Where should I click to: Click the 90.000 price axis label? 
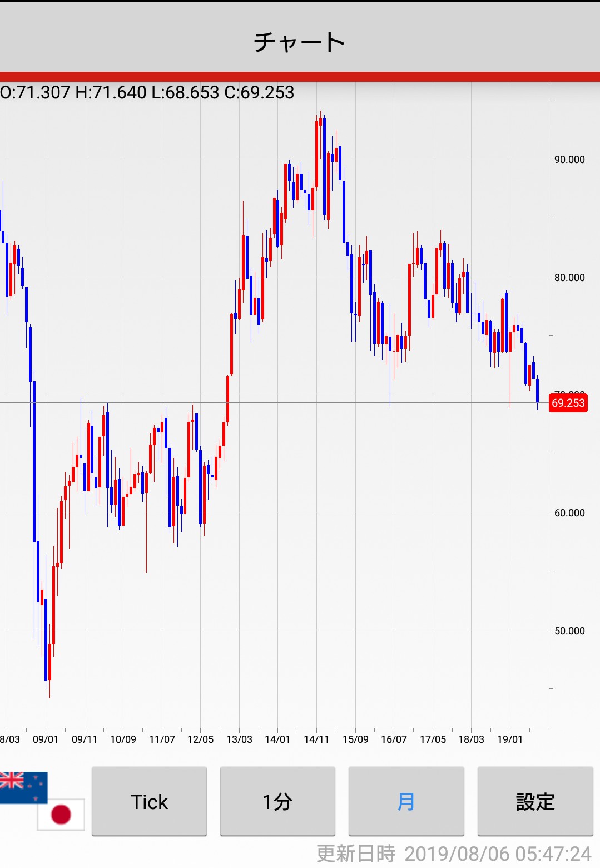[569, 160]
